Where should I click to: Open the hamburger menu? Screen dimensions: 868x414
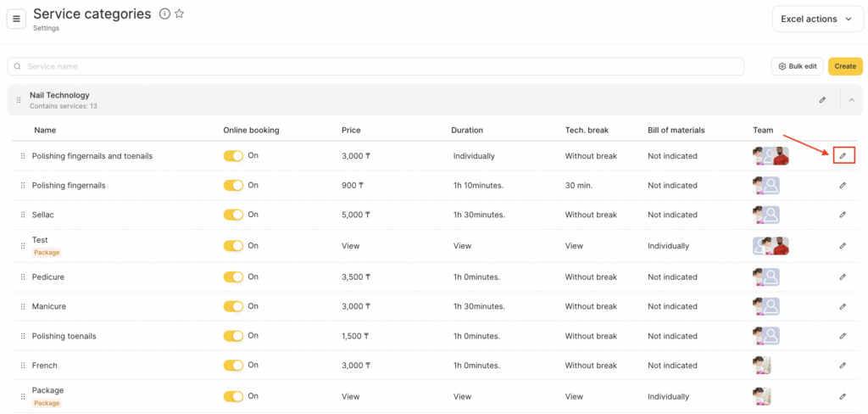17,19
